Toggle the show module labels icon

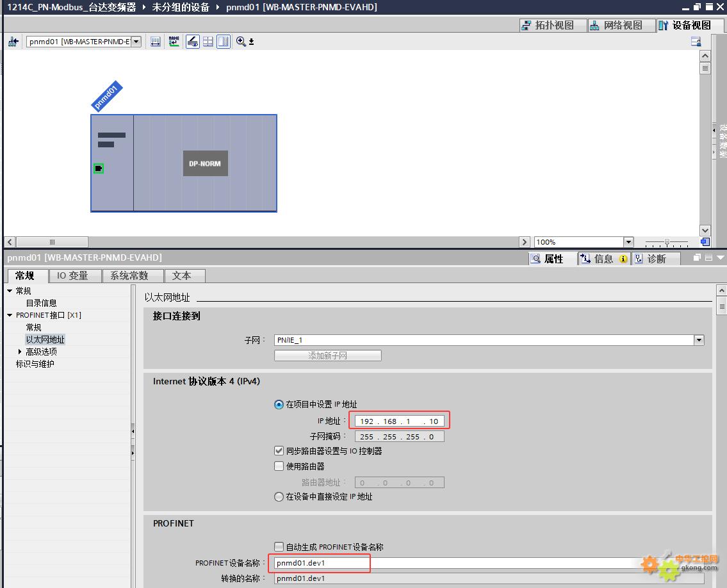192,42
